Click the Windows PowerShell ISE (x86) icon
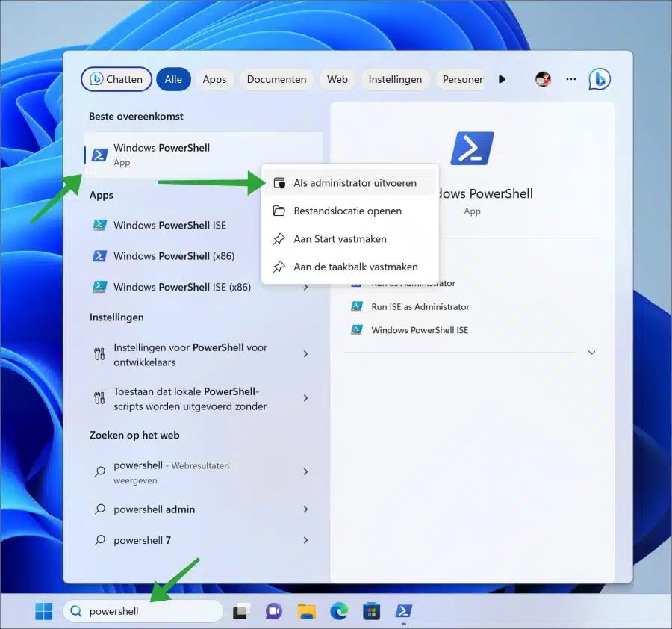 pos(100,287)
